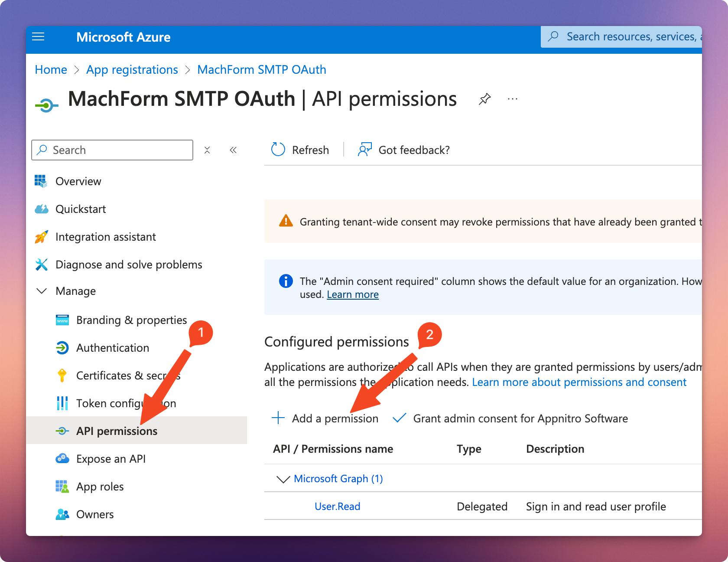Open the Microsoft Graph (1) link
Screen dimensions: 728x562
coord(338,479)
